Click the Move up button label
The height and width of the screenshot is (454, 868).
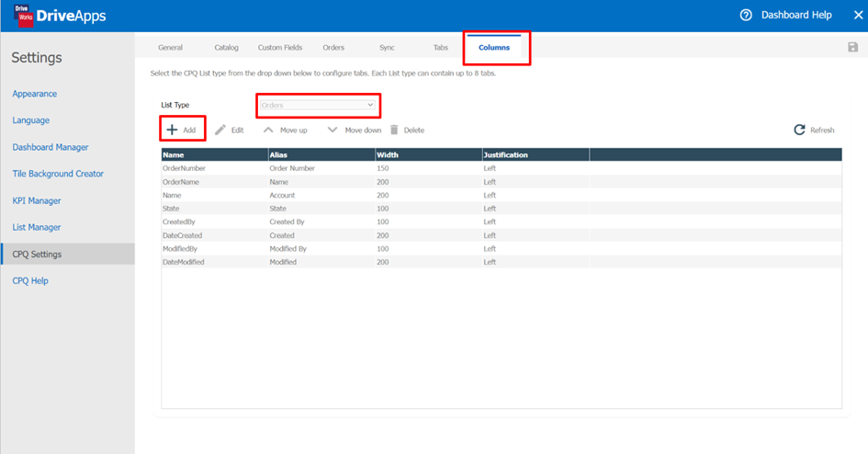pos(293,131)
